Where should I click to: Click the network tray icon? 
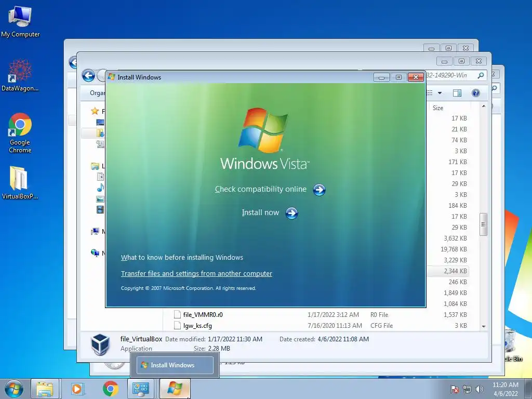click(467, 389)
